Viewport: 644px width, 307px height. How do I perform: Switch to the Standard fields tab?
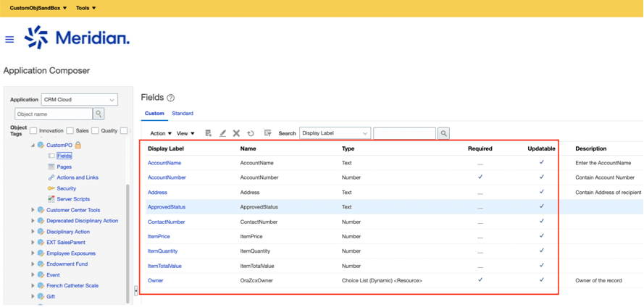coord(183,114)
